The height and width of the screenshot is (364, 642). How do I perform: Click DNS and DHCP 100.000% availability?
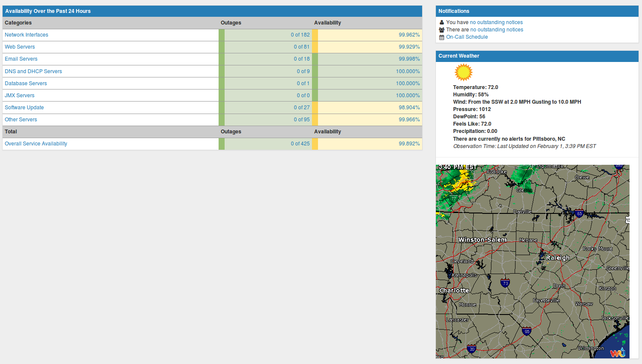pos(408,71)
